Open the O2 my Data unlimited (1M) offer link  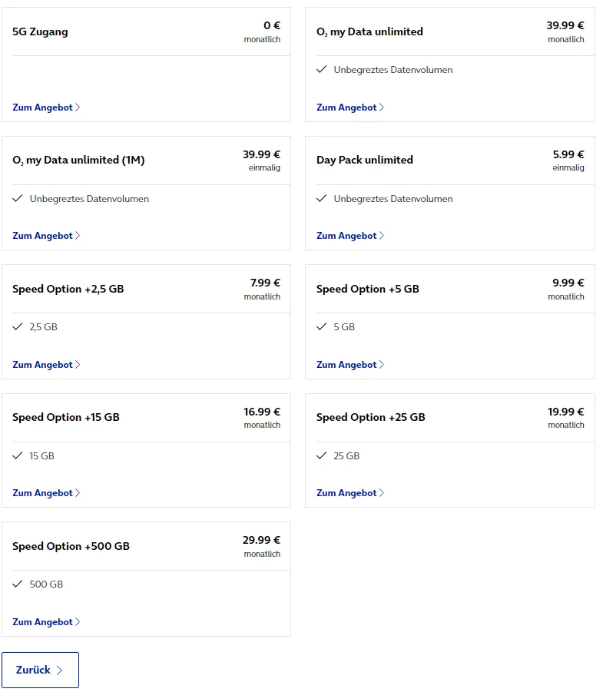[x=46, y=236]
